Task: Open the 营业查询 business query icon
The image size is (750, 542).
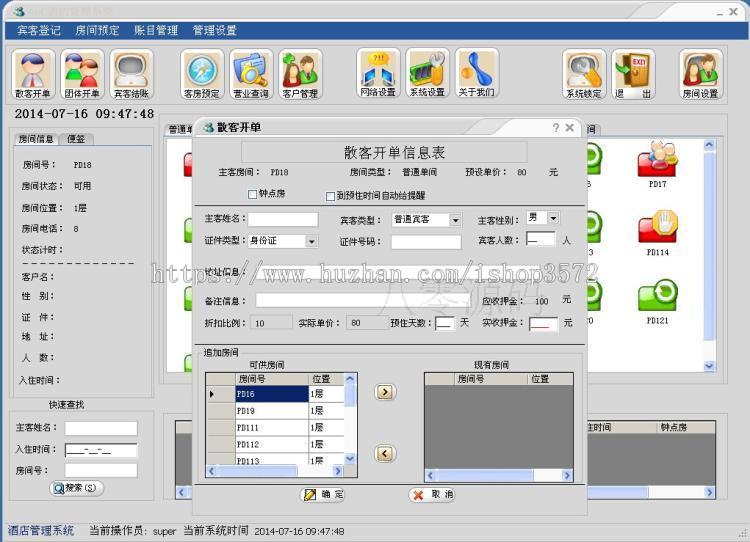Action: pyautogui.click(x=251, y=75)
